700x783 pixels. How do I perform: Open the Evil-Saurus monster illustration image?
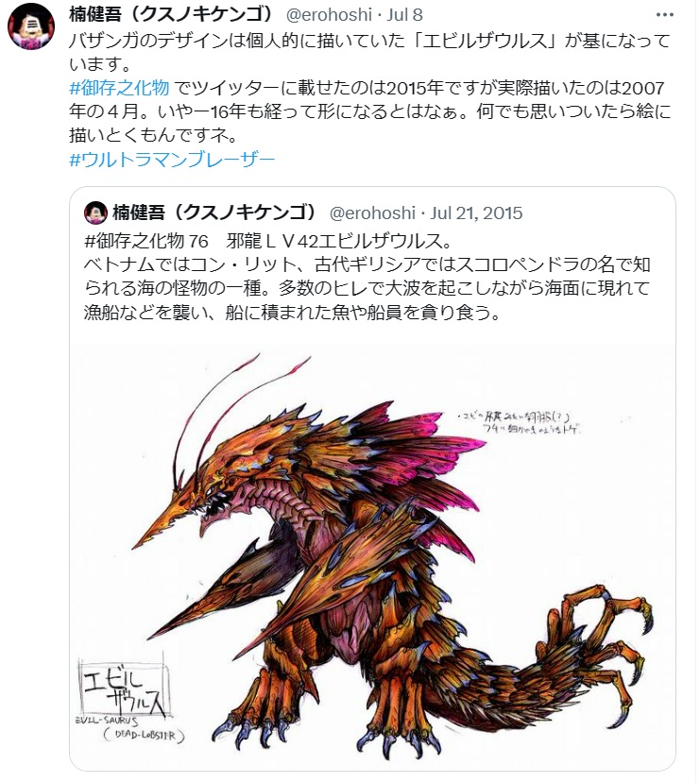(x=372, y=556)
